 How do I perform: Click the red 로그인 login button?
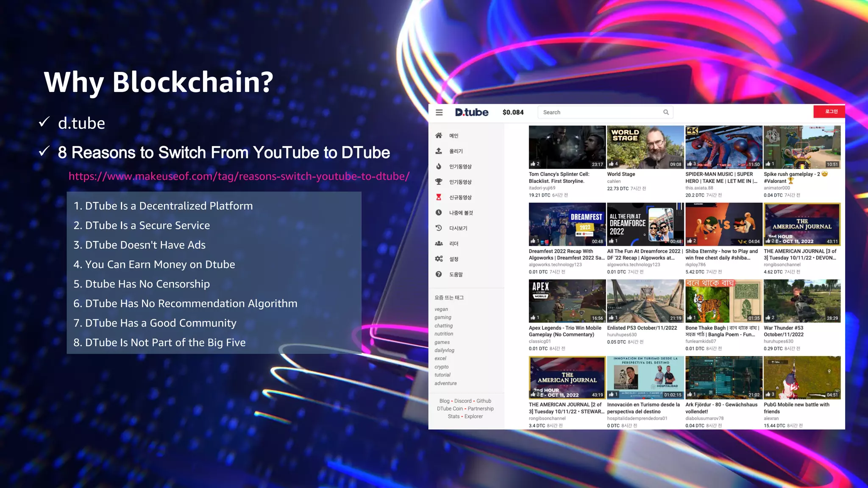[x=829, y=111]
